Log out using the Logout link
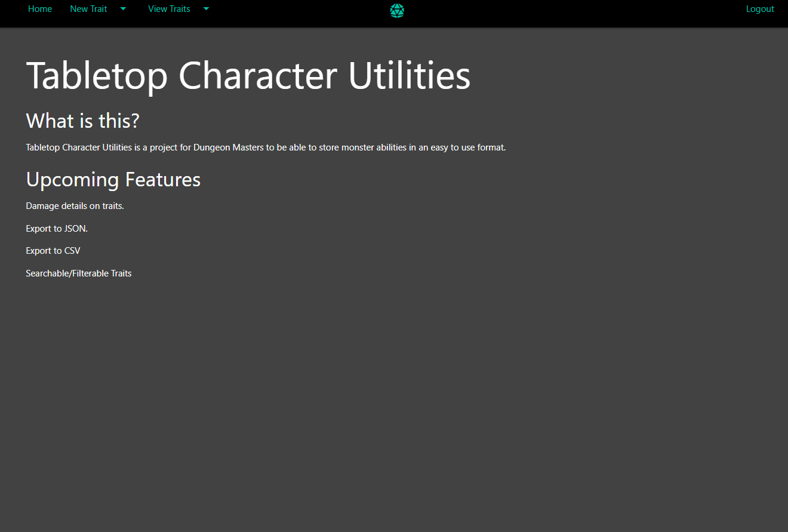Image resolution: width=788 pixels, height=532 pixels. click(760, 9)
